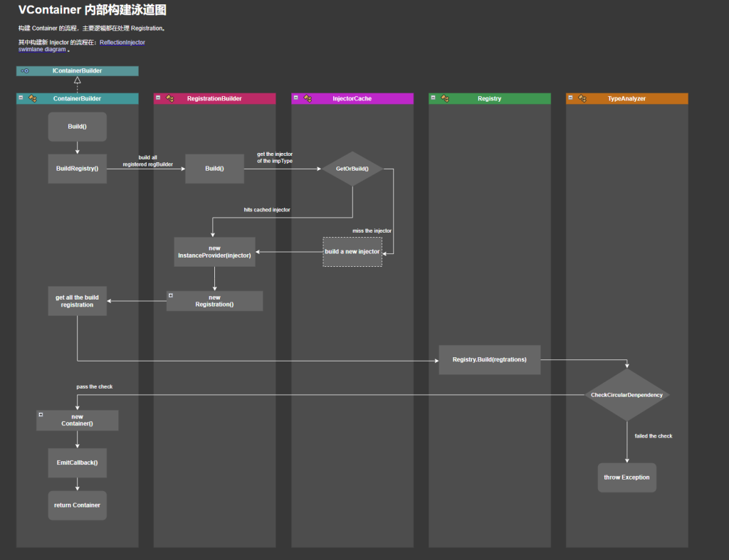Click the class icon in InjectorCache header

coord(308,99)
